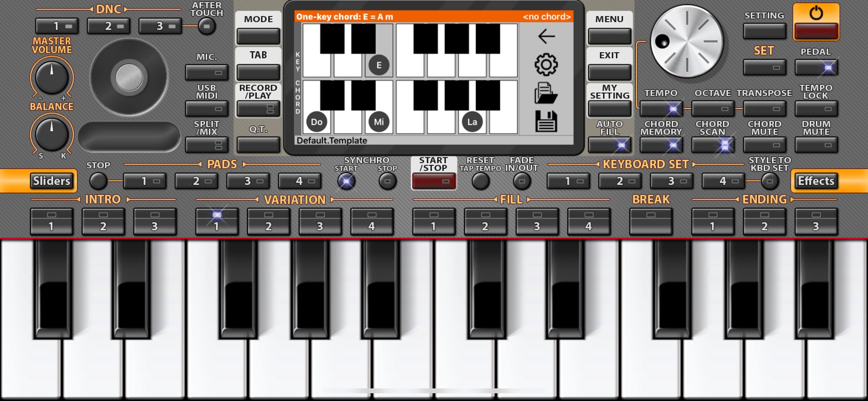
Task: Save template with the floppy disk icon
Action: 546,121
